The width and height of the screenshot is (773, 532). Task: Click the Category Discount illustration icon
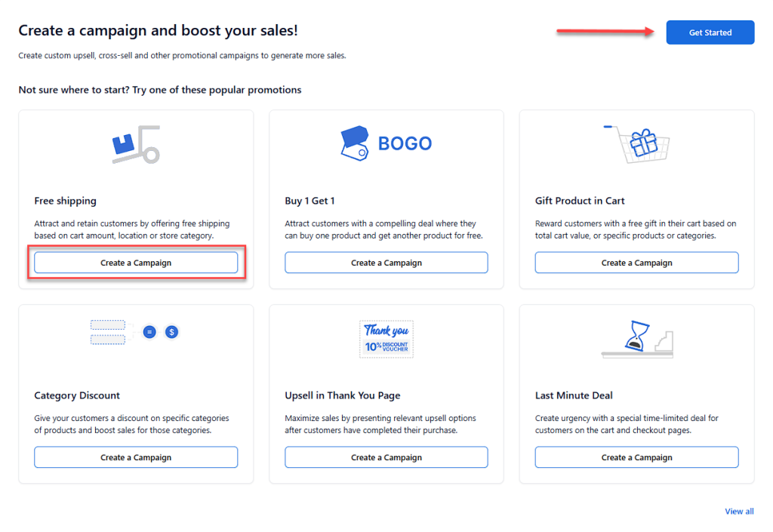135,331
